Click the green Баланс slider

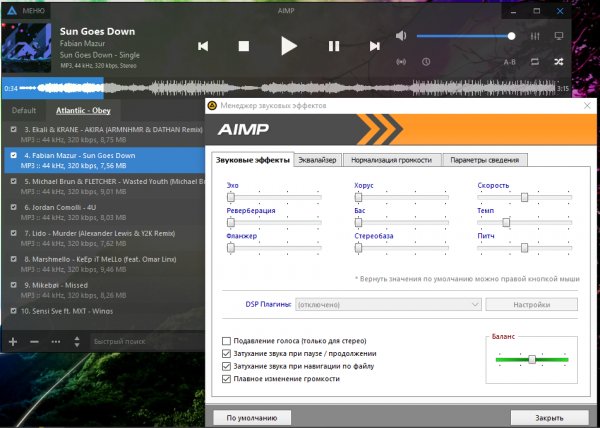pos(532,360)
